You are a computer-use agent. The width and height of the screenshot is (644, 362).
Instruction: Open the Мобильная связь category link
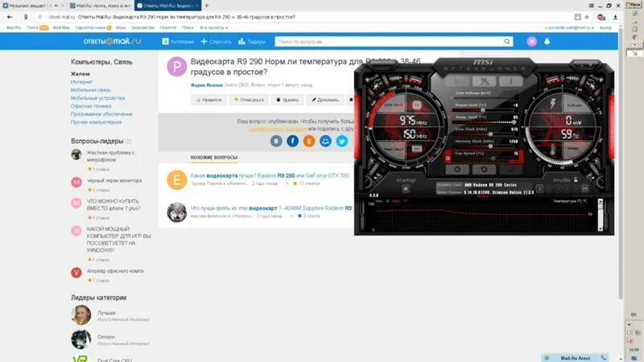[91, 90]
